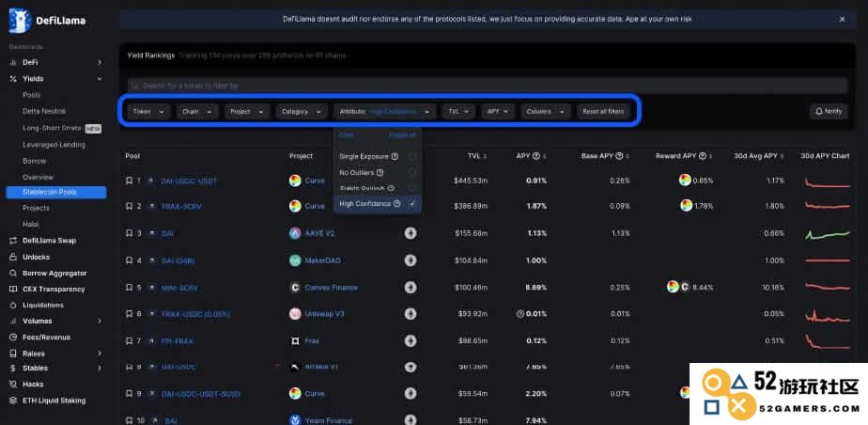Bookmark the FRAX-3CRV pool row
This screenshot has width=868, height=425.
point(129,206)
